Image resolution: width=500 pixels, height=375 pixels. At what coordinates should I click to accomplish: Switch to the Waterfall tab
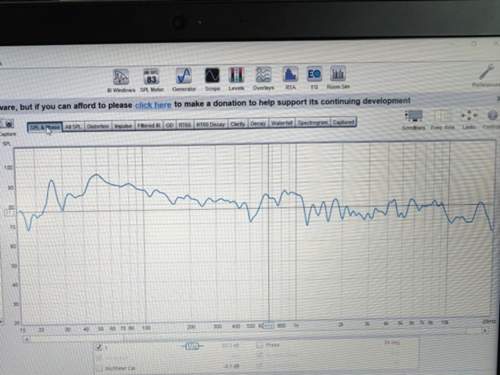pyautogui.click(x=282, y=123)
